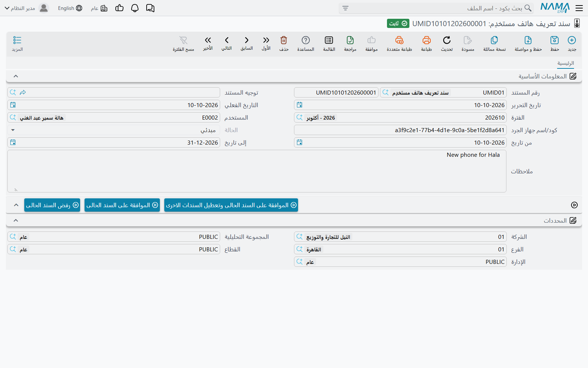Click the ملاحظات notes text area

coord(257,171)
